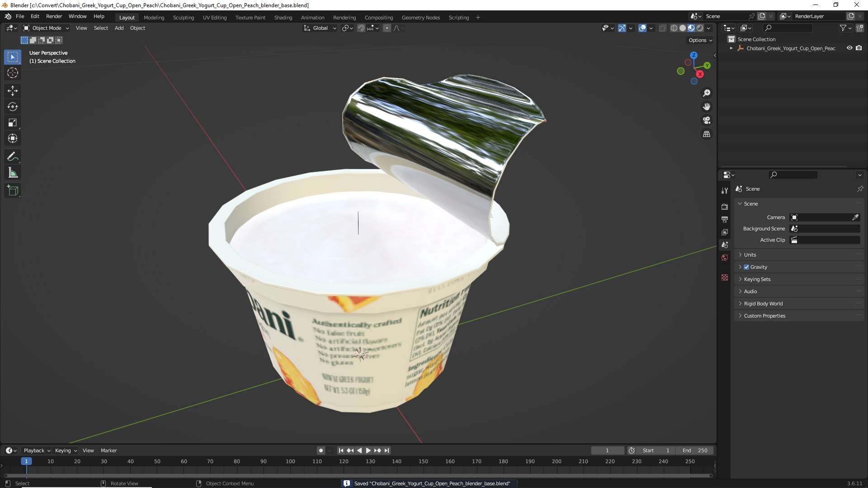Toggle viewport gizmos display

tap(622, 28)
